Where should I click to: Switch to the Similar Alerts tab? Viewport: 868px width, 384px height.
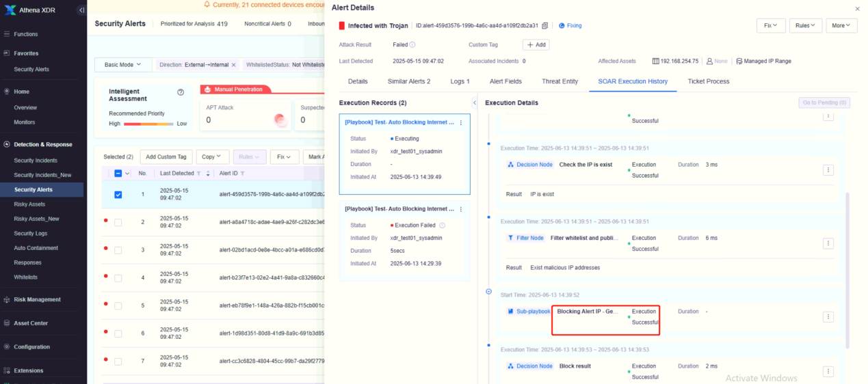click(x=409, y=81)
